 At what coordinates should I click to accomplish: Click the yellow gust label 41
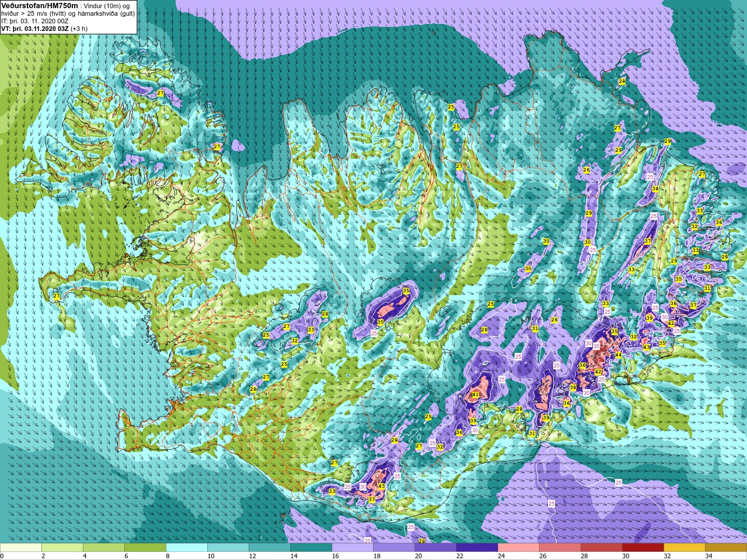tap(476, 395)
